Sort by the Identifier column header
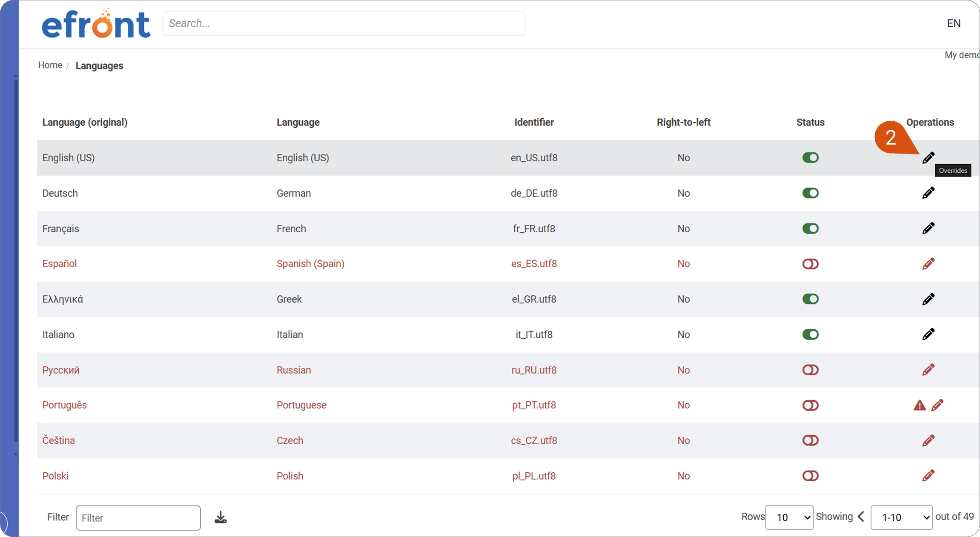This screenshot has width=980, height=537. pyautogui.click(x=534, y=123)
